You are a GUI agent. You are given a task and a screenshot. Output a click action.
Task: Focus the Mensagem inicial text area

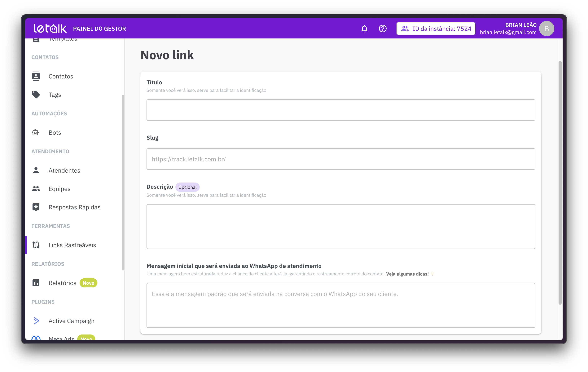coord(341,305)
